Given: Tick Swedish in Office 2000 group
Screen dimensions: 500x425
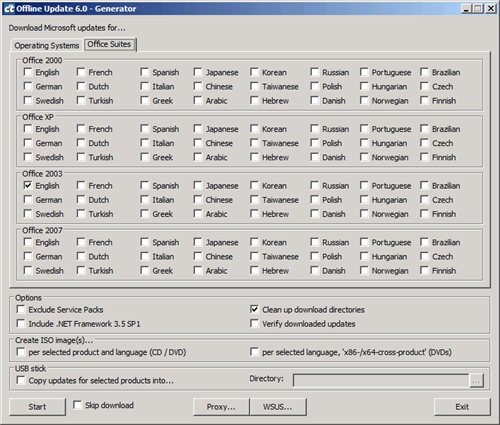Looking at the screenshot, I should coord(28,100).
